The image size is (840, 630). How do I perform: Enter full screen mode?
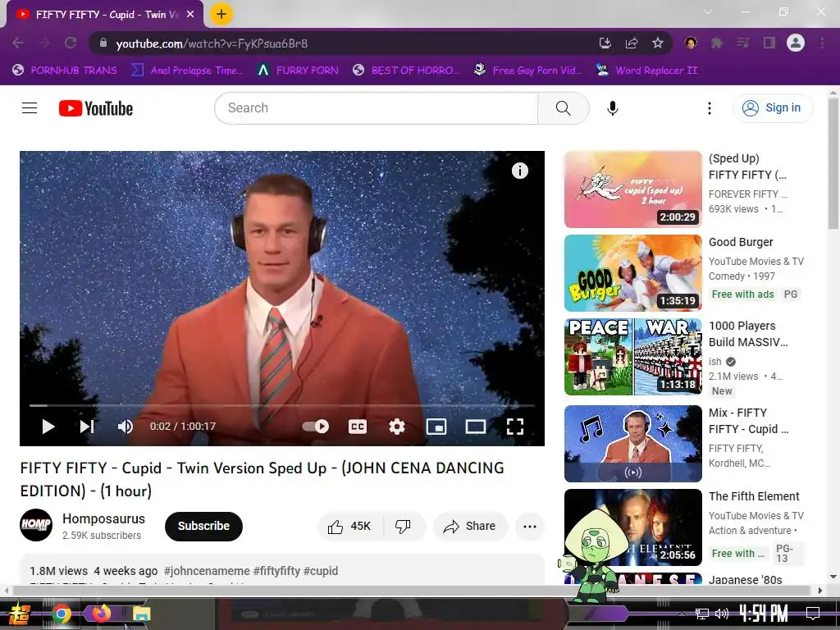point(515,427)
